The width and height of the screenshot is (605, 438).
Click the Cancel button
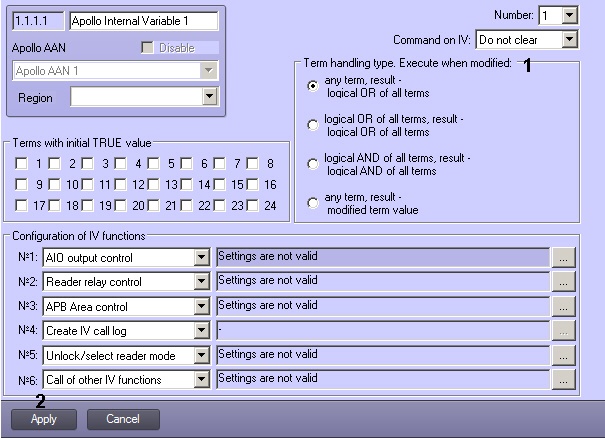coord(123,419)
